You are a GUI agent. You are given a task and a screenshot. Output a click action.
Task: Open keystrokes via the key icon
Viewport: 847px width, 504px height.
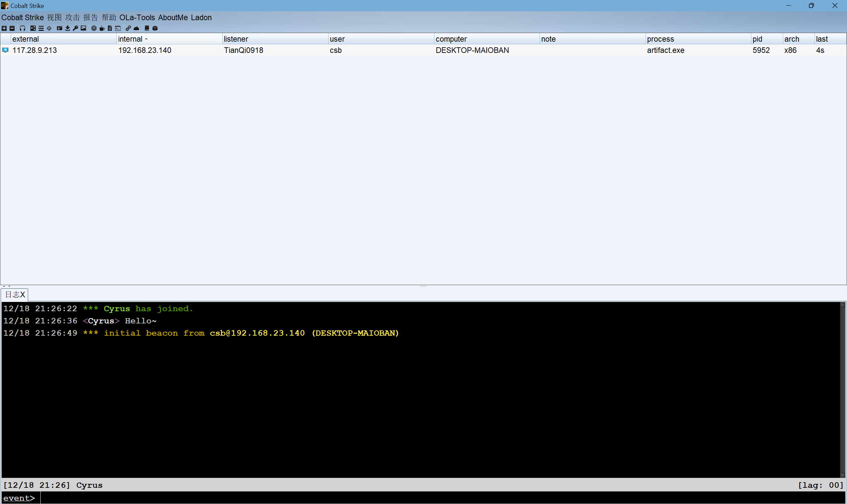click(75, 28)
